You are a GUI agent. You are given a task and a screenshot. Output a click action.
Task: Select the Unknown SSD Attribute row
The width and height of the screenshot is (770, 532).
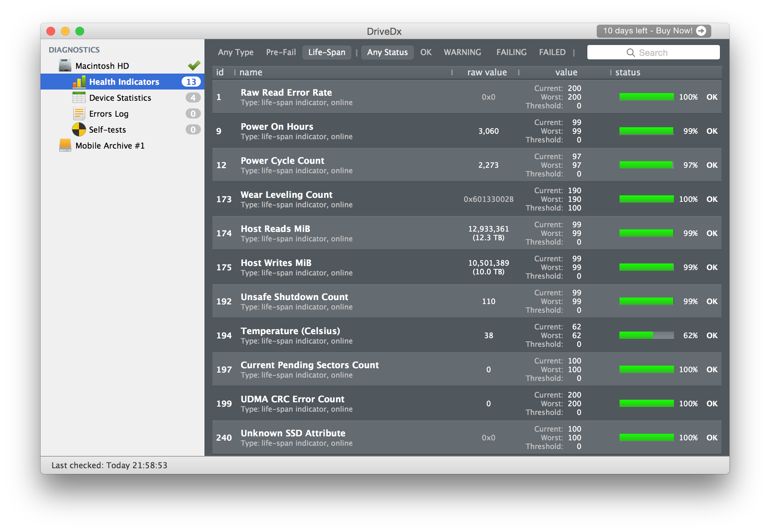(x=467, y=437)
